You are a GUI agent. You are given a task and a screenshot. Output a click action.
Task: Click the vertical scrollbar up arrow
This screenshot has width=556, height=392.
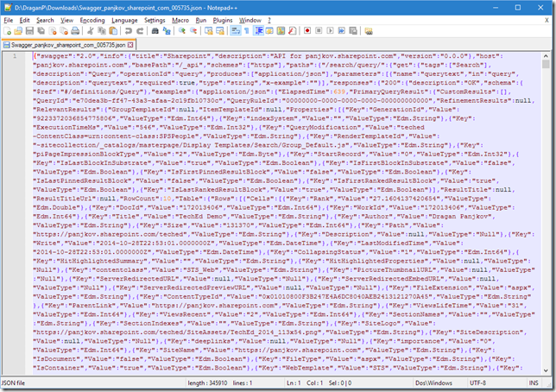pyautogui.click(x=546, y=56)
